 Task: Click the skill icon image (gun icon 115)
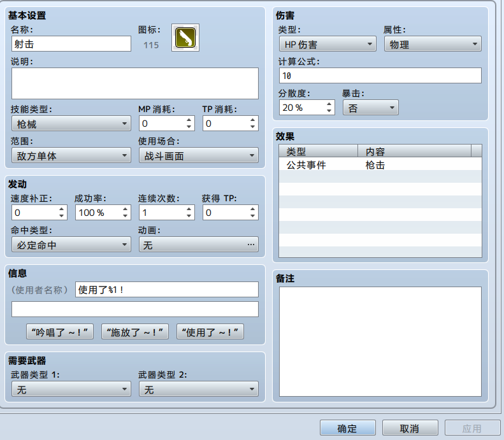(185, 38)
